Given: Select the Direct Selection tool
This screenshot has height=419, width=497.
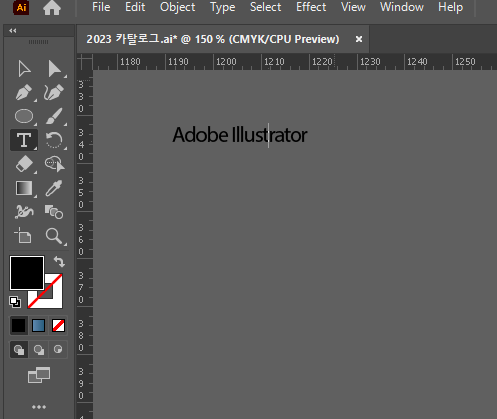Looking at the screenshot, I should [54, 68].
